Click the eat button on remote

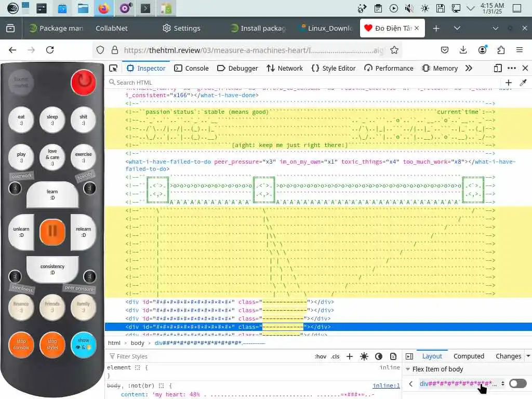[x=21, y=120]
